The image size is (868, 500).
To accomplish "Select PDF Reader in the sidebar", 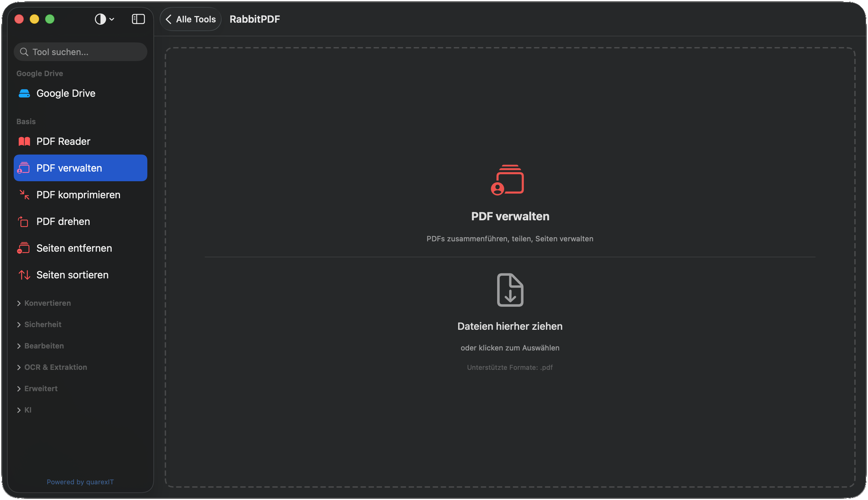I will pos(81,142).
